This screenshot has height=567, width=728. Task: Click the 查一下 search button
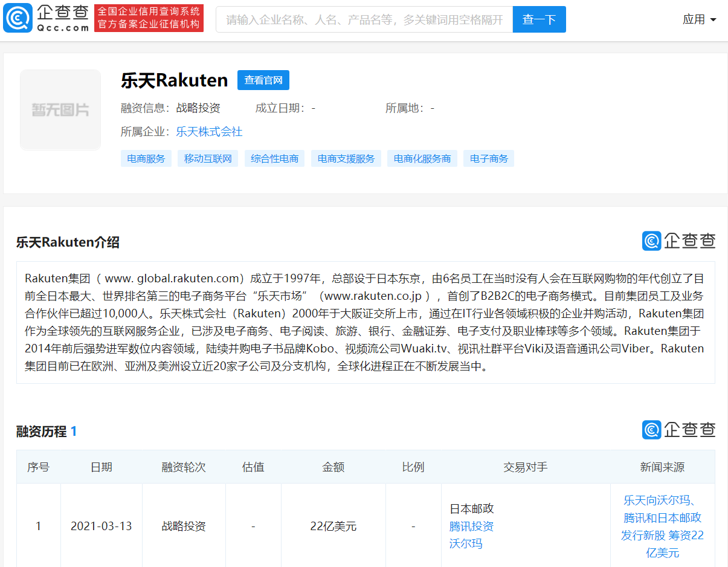(x=540, y=19)
